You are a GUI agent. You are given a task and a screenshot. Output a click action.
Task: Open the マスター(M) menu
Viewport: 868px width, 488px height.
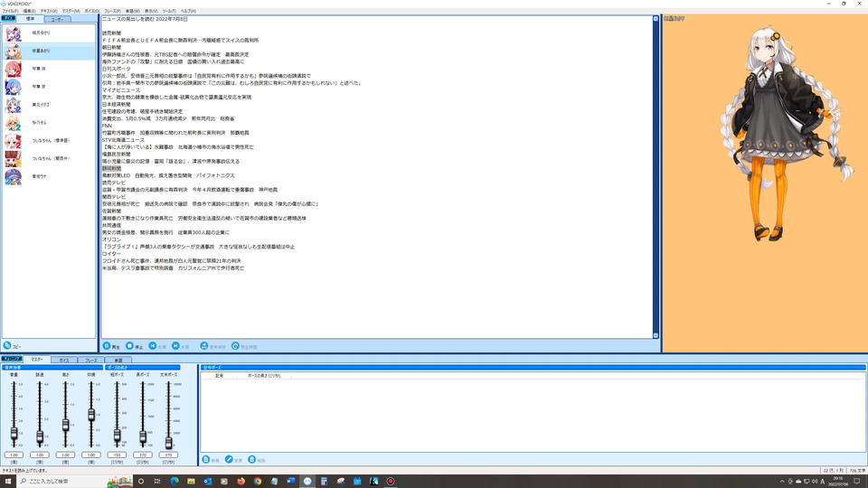click(x=71, y=11)
